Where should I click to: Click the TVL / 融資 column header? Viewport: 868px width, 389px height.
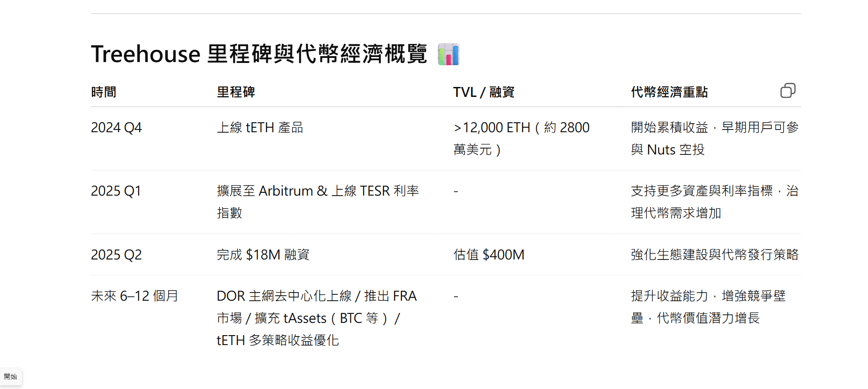pos(484,92)
